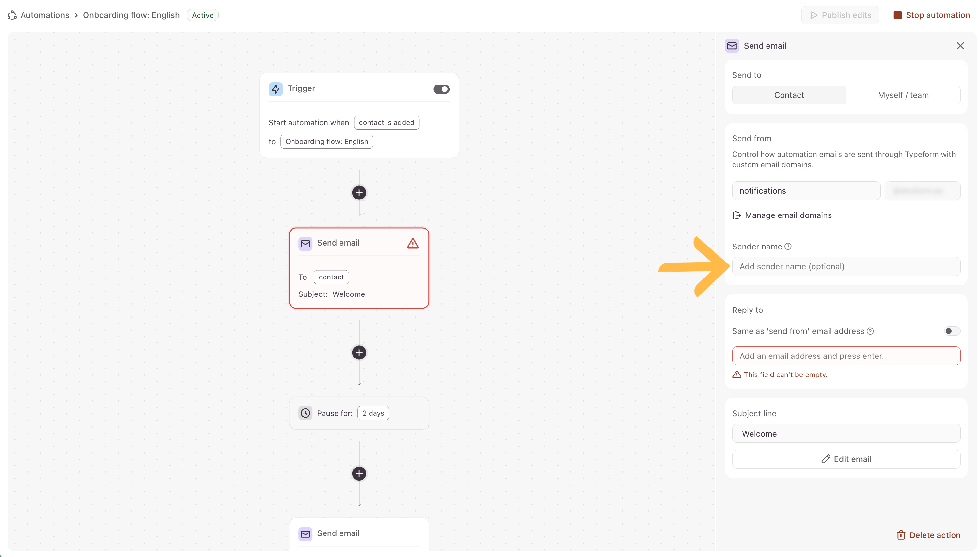
Task: Click the plus button below the Trigger node
Action: pos(359,193)
